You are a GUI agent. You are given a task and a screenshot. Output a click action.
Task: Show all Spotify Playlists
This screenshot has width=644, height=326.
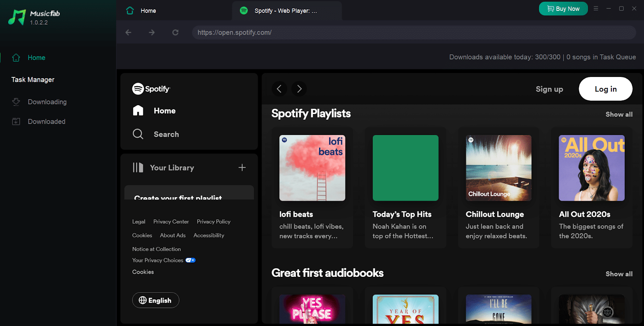(619, 114)
